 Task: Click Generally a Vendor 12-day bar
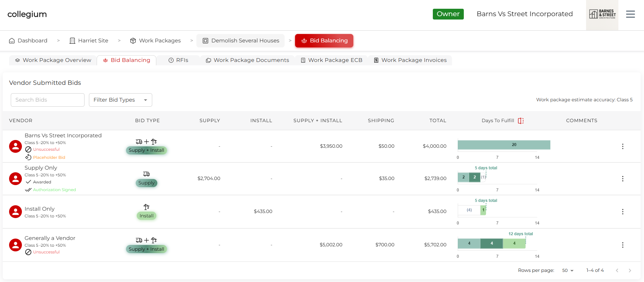[x=491, y=243]
